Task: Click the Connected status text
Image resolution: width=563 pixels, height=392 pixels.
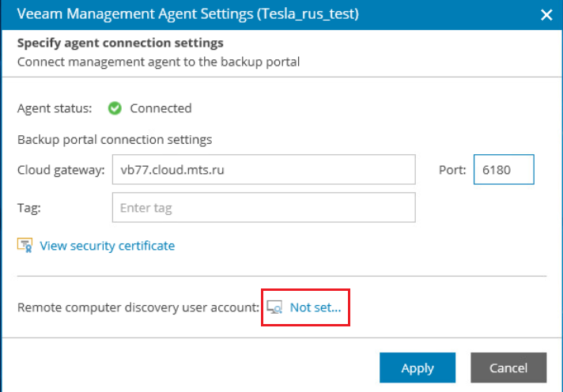Action: coord(161,108)
